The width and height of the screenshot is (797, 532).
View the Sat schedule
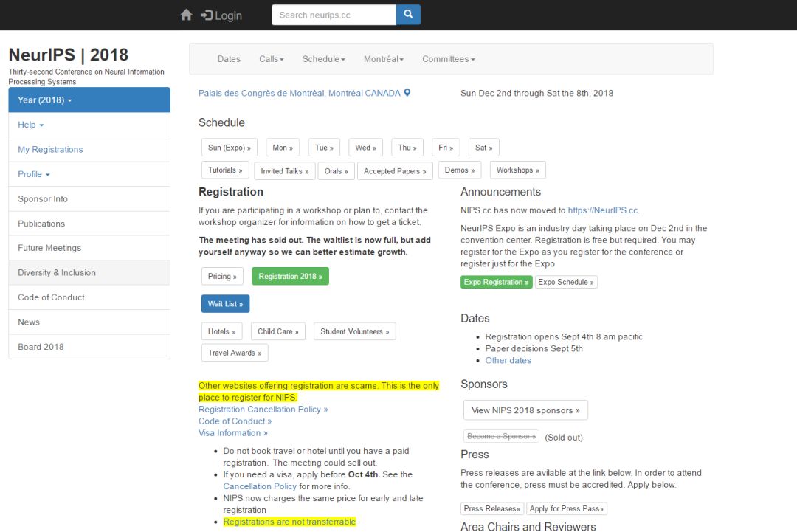click(484, 148)
